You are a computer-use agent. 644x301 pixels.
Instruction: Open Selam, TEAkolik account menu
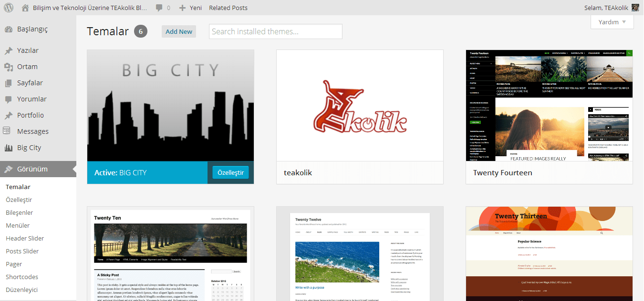point(612,8)
